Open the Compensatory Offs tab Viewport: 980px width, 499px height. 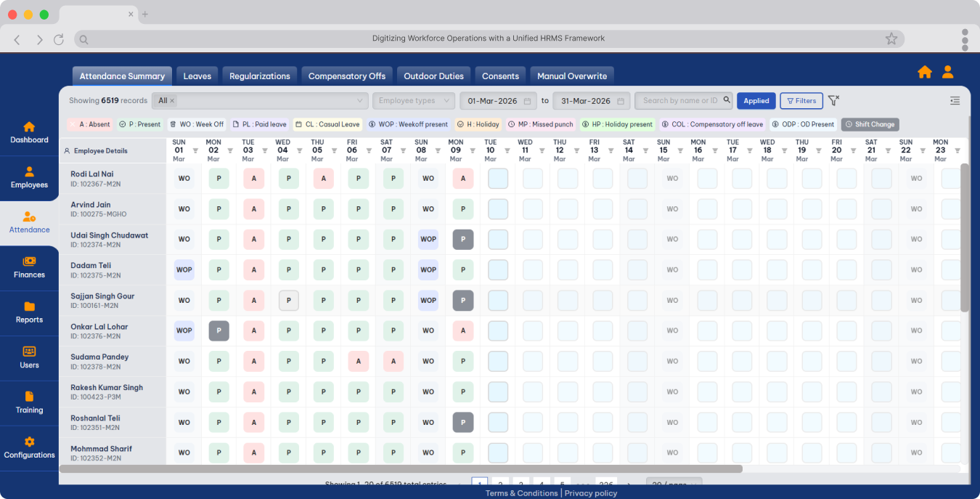click(346, 76)
